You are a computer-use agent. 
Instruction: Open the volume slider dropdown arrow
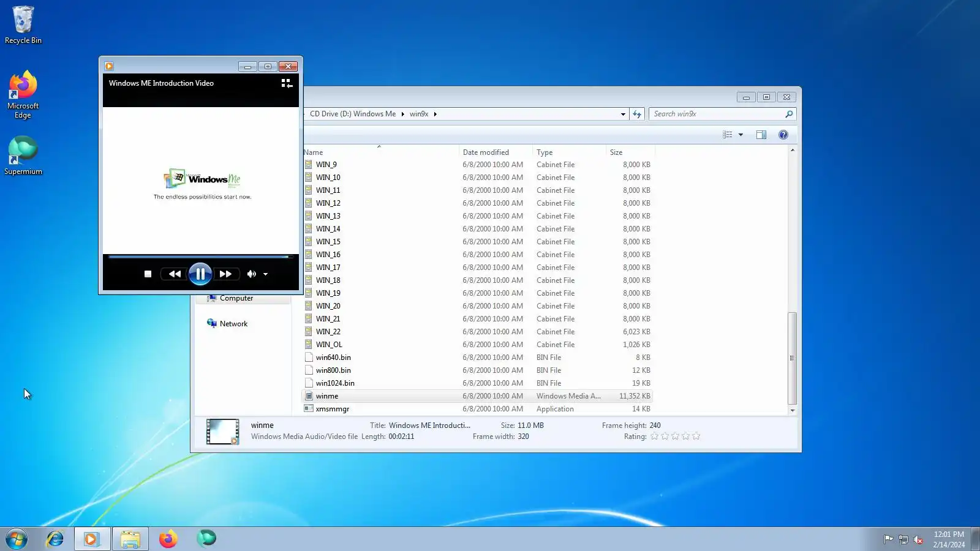click(x=265, y=274)
